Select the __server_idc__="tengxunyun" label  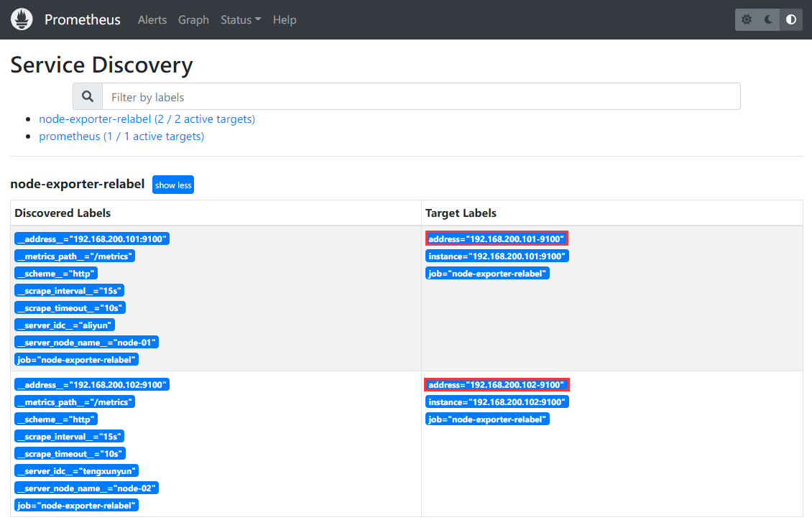point(77,471)
